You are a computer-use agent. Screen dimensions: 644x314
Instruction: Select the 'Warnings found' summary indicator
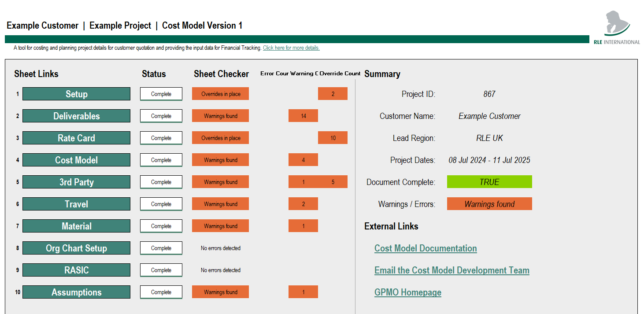(x=489, y=203)
